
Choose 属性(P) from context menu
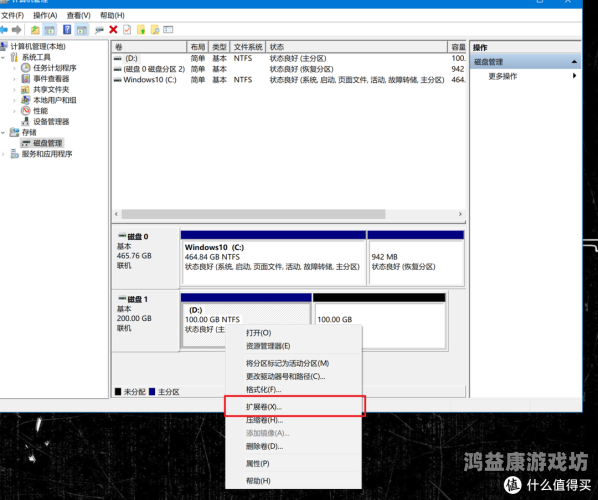pyautogui.click(x=294, y=463)
